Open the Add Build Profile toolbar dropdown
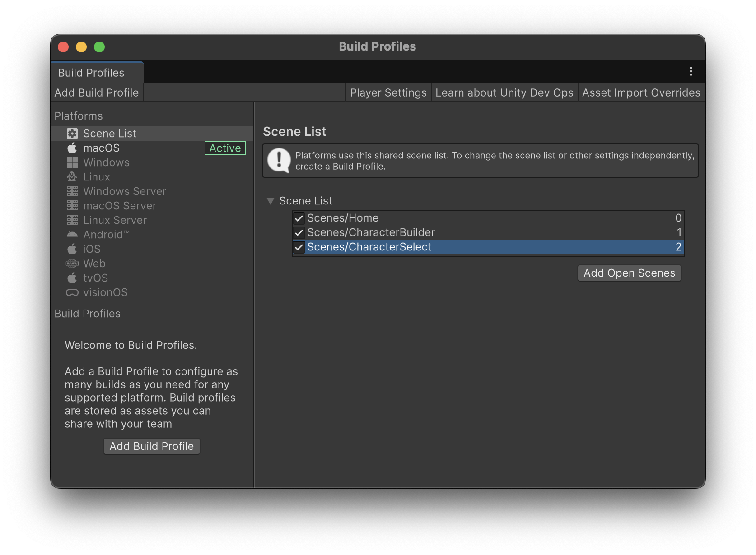756x555 pixels. [x=97, y=92]
